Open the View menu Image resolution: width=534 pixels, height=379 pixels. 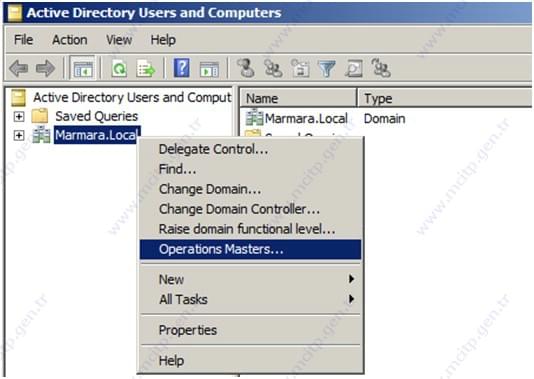tap(119, 40)
